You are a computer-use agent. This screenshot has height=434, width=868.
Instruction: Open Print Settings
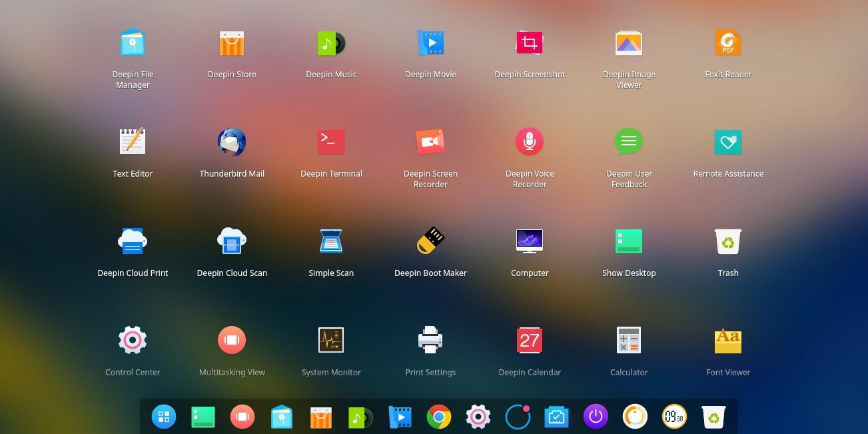(430, 341)
